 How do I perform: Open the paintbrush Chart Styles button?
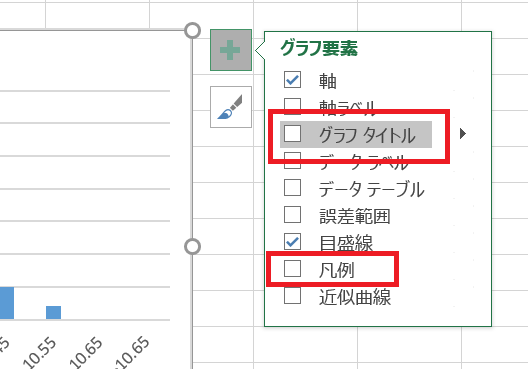click(231, 107)
